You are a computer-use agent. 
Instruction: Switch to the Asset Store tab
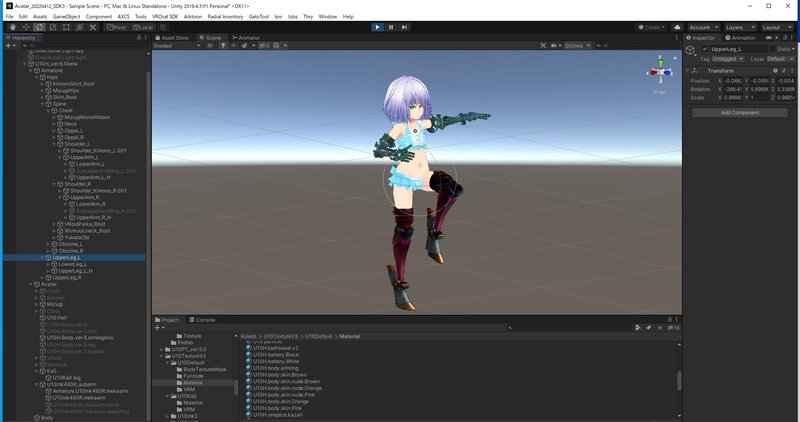click(x=172, y=38)
